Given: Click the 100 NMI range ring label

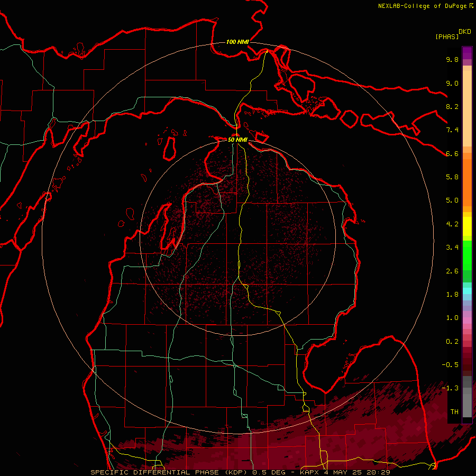Looking at the screenshot, I should (x=237, y=42).
